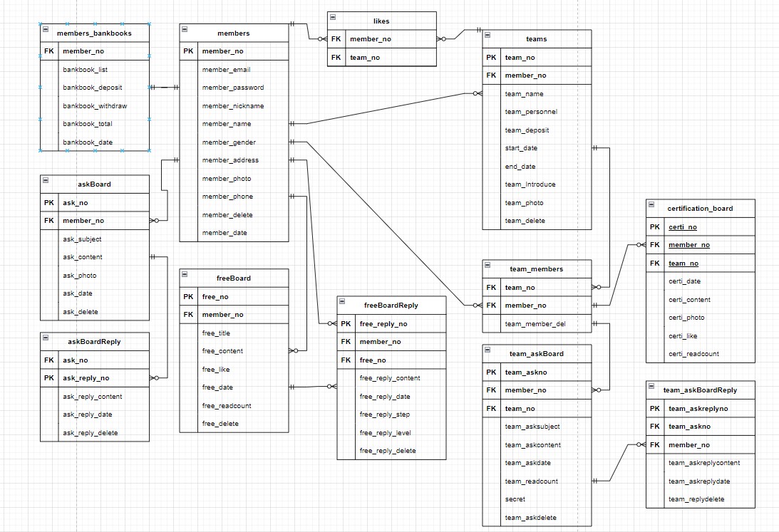The height and width of the screenshot is (532, 779).
Task: Click the member_email row in members
Action: tap(234, 70)
